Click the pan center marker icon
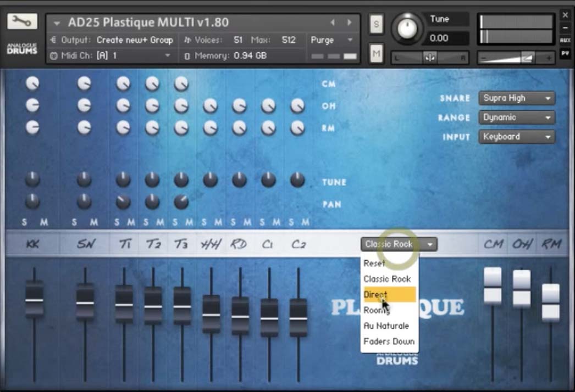The width and height of the screenshot is (575, 392). pos(429,58)
